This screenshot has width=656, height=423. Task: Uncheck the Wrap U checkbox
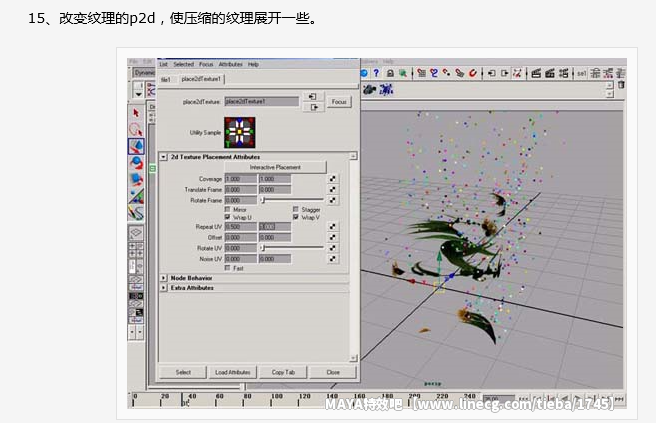pos(228,217)
